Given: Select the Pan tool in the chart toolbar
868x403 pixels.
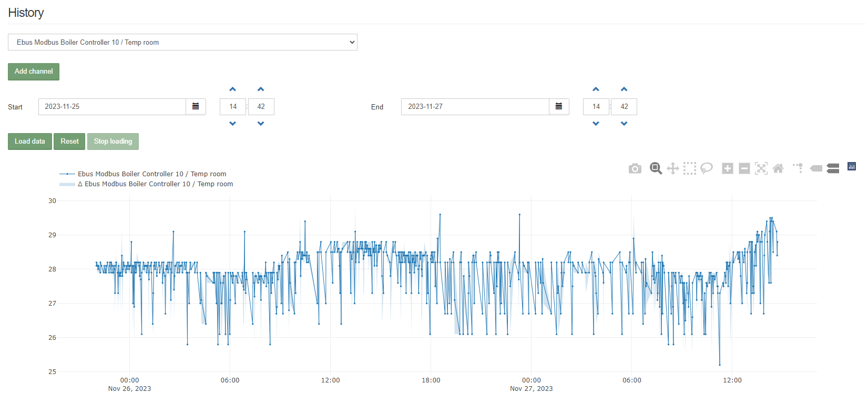Looking at the screenshot, I should [672, 168].
